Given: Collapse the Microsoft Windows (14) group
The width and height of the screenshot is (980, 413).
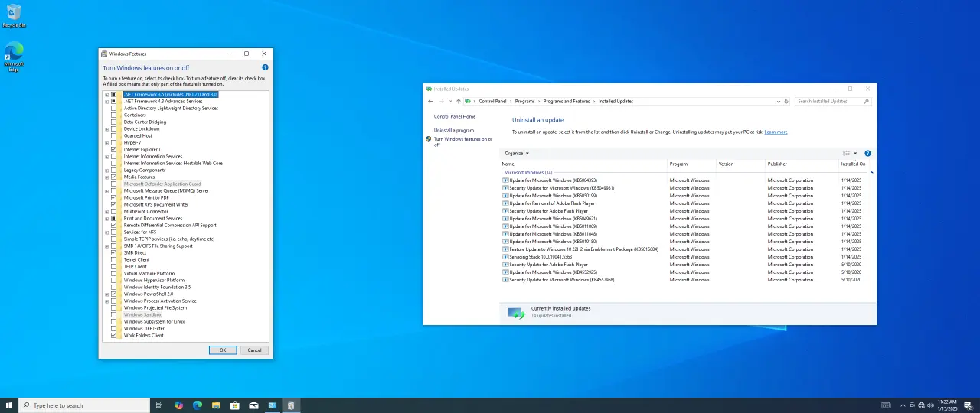Looking at the screenshot, I should click(x=871, y=173).
